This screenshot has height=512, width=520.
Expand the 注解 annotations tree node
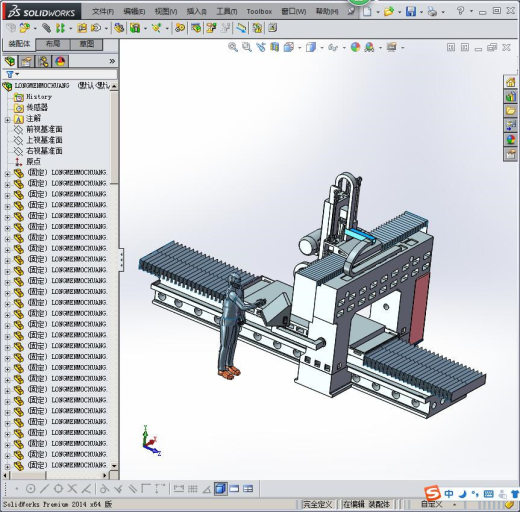7,119
